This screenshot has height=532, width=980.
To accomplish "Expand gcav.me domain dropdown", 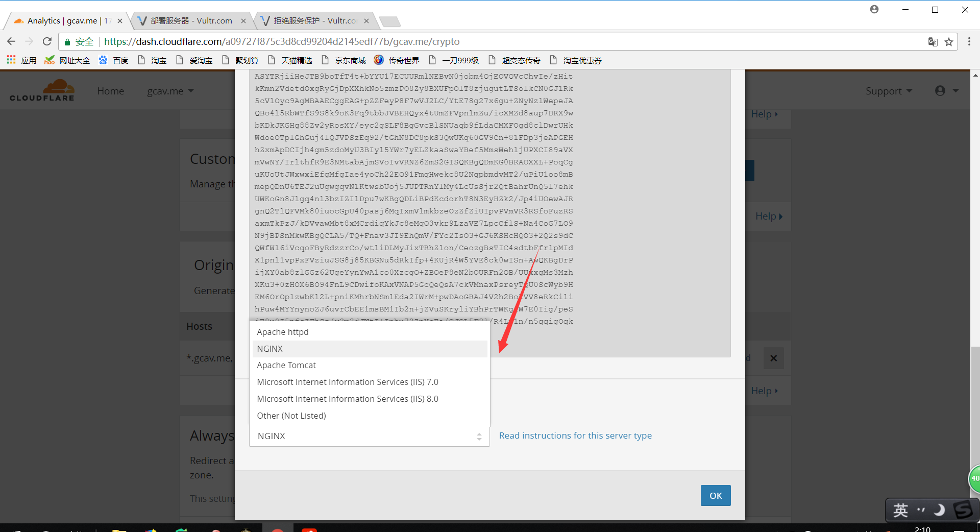I will coord(170,91).
